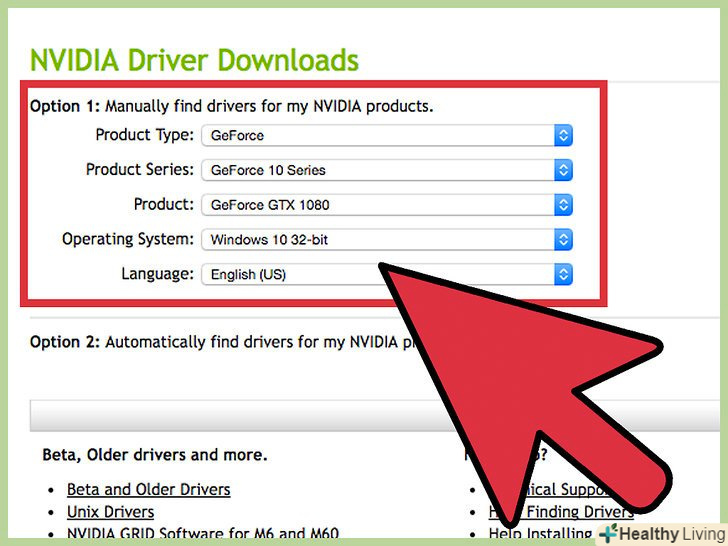Open the Product Series dropdown
728x546 pixels.
tap(387, 170)
